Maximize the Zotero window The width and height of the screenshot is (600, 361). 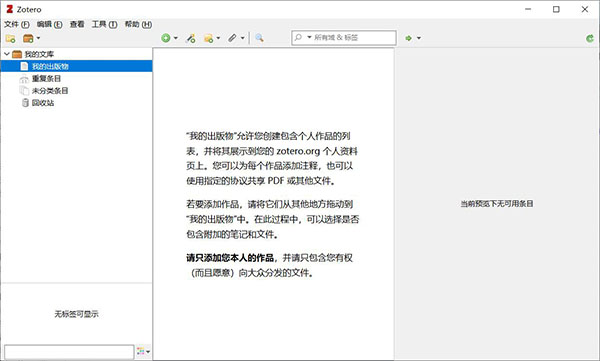coord(556,9)
